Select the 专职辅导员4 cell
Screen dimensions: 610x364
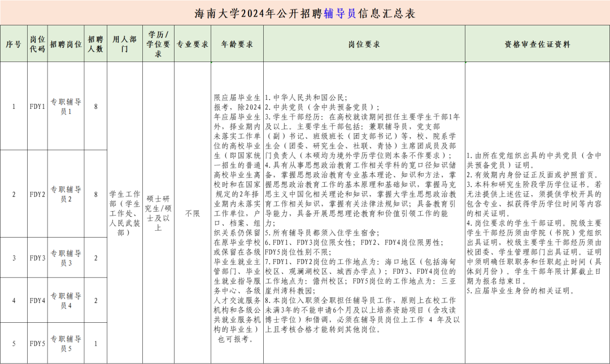66,300
